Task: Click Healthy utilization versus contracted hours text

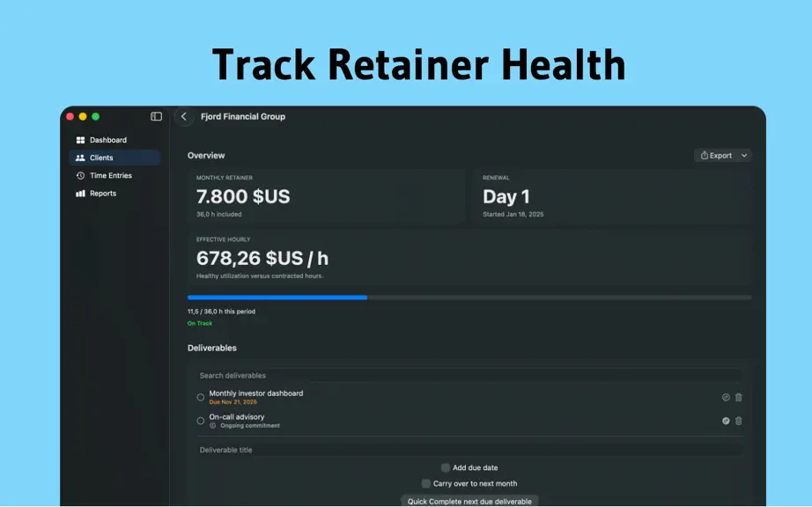Action: 260,276
